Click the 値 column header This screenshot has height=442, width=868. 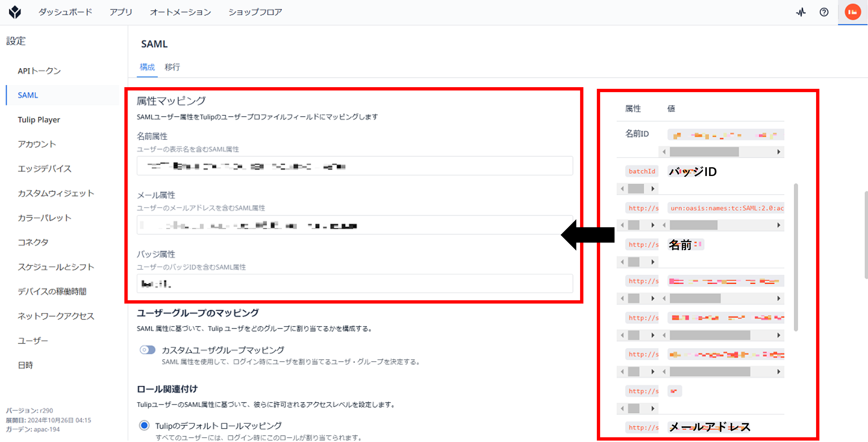pyautogui.click(x=671, y=109)
